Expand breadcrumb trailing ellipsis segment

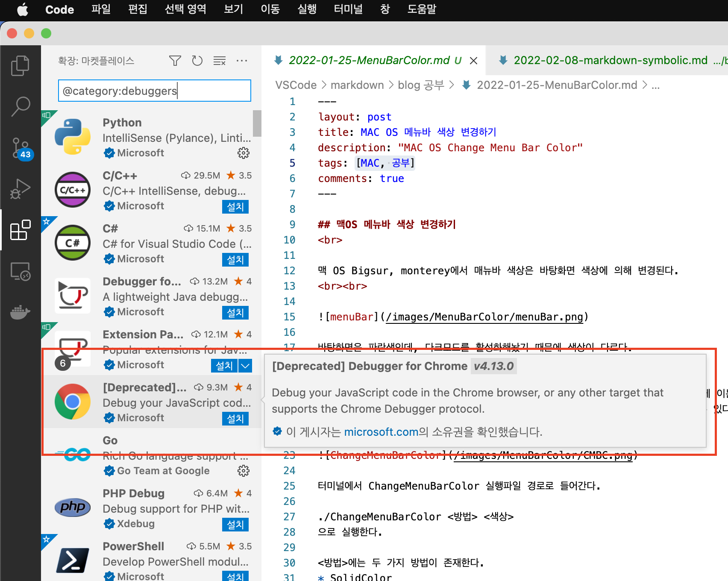[655, 85]
